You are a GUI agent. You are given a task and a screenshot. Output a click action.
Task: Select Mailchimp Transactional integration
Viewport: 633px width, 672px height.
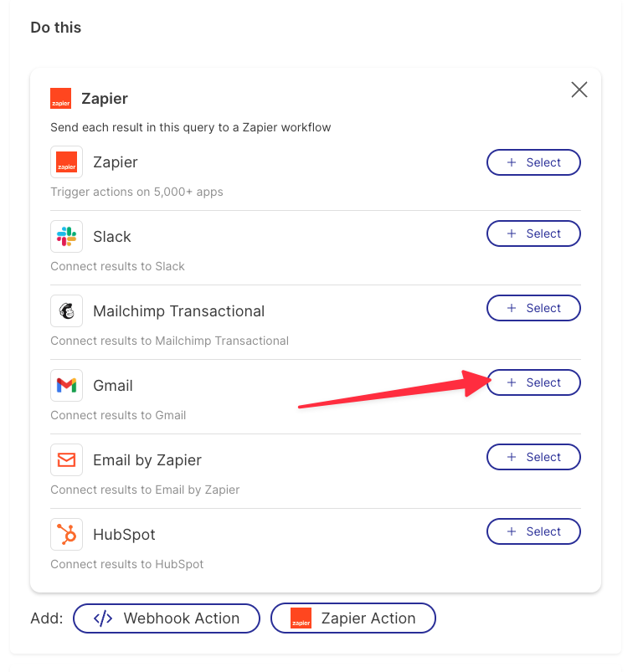coord(533,308)
